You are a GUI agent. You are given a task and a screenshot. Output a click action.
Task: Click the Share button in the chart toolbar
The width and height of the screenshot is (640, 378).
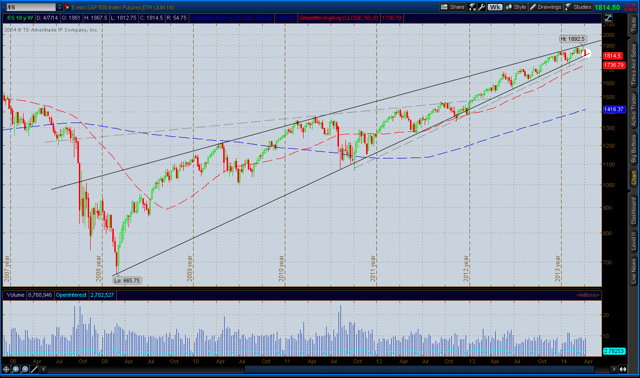[453, 7]
